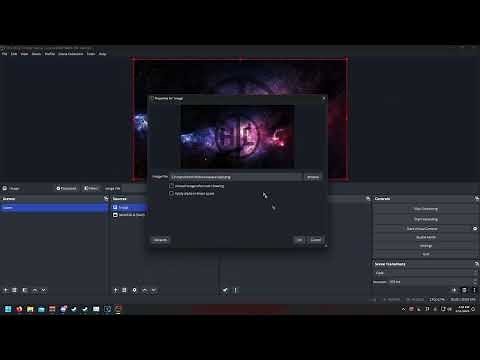Pop out the Audio Mixer dock
Screen dimensions: 480x360
point(368,199)
